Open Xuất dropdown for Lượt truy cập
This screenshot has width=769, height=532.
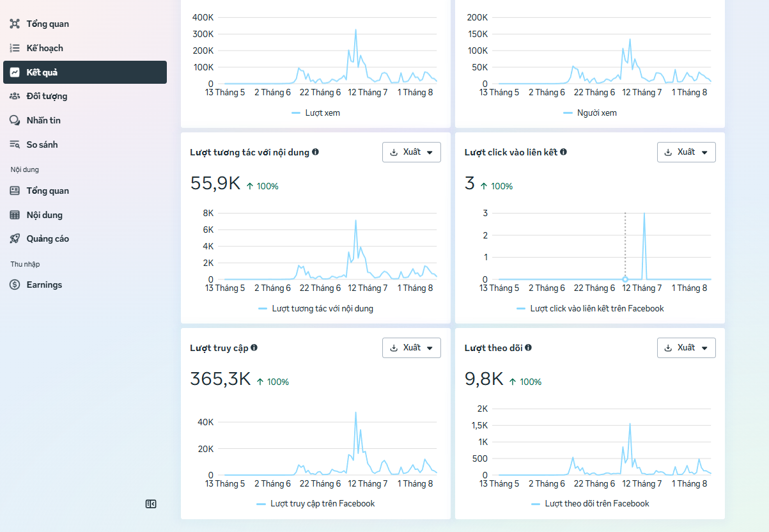click(x=412, y=348)
